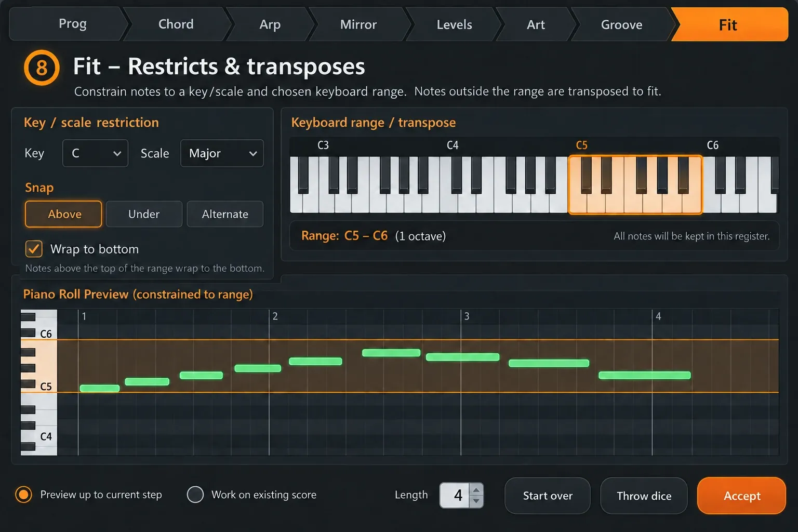Select the last long green note in bar 4
The height and width of the screenshot is (532, 798).
[645, 375]
